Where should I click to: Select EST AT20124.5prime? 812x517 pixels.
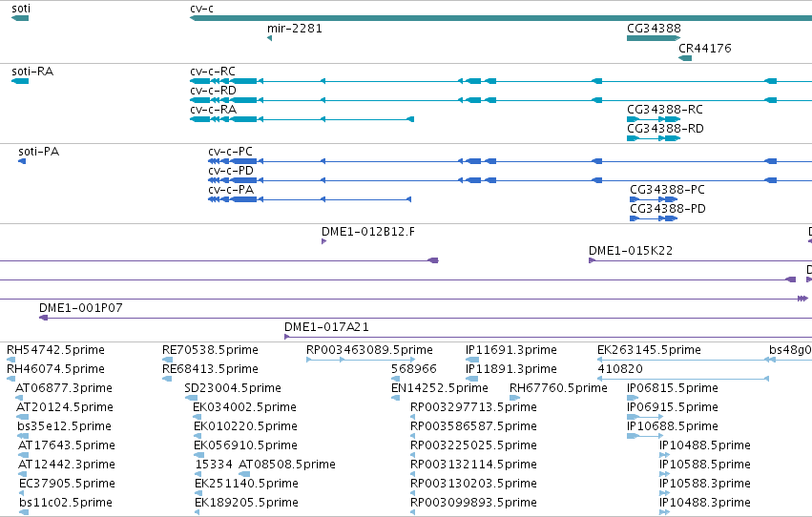[x=65, y=407]
